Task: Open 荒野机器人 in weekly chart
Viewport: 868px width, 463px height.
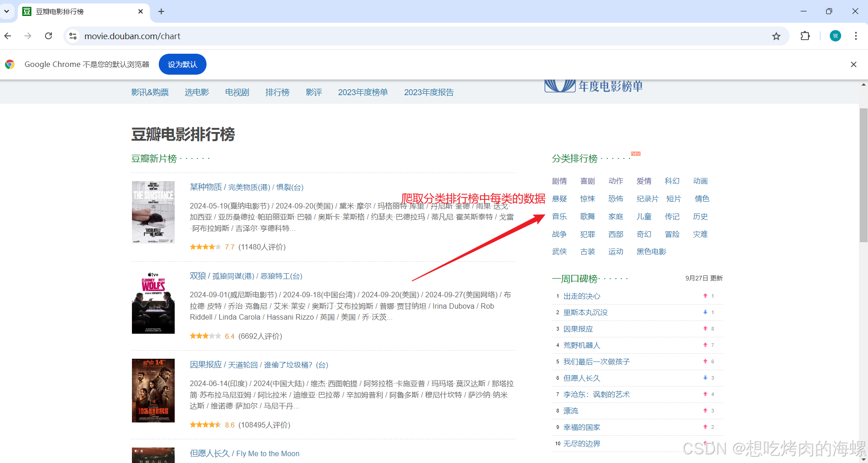Action: [x=582, y=346]
